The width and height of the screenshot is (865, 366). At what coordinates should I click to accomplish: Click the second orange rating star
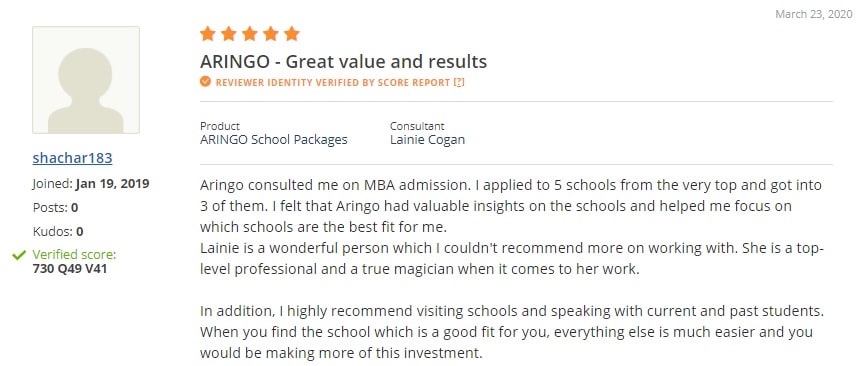[x=228, y=34]
